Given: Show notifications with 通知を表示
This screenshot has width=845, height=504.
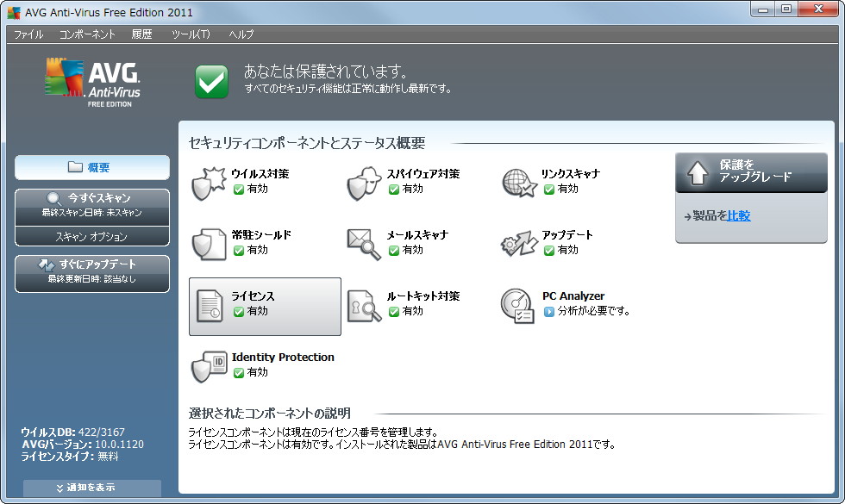Looking at the screenshot, I should tap(91, 487).
